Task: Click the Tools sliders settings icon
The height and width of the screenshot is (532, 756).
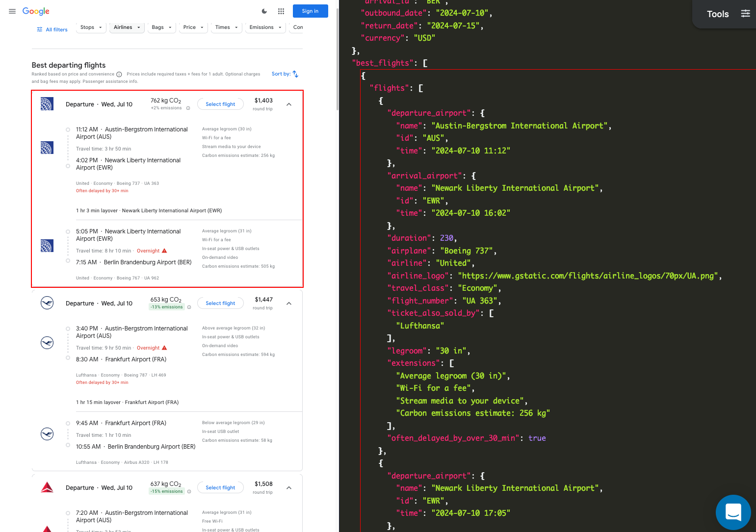Action: coord(745,14)
